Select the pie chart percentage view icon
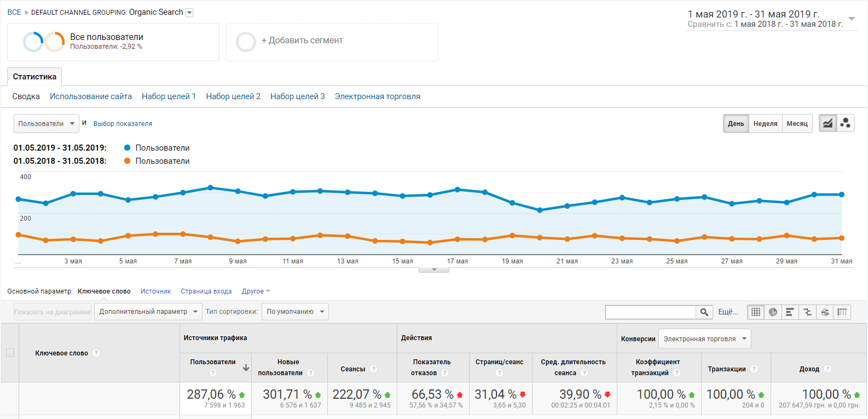Screen dimensions: 868x419 (x=773, y=312)
